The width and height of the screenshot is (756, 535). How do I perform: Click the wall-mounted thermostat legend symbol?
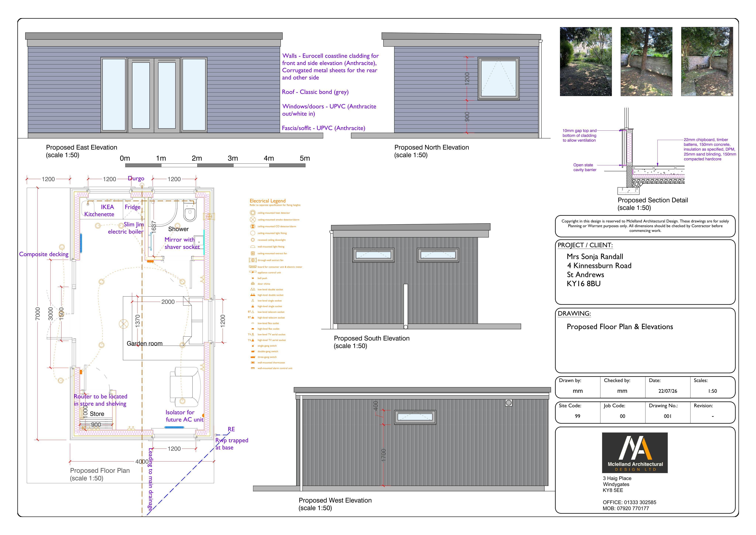pos(252,363)
